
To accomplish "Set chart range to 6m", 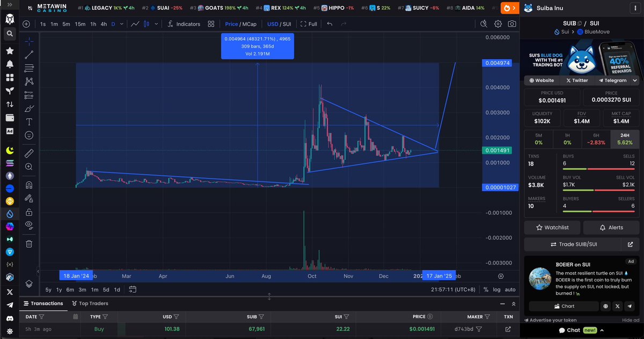I will (70, 290).
